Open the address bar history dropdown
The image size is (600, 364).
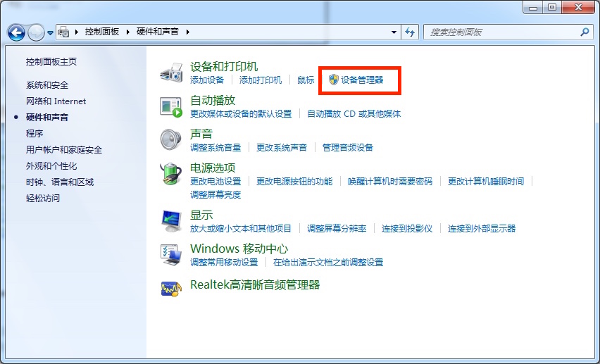tap(394, 32)
